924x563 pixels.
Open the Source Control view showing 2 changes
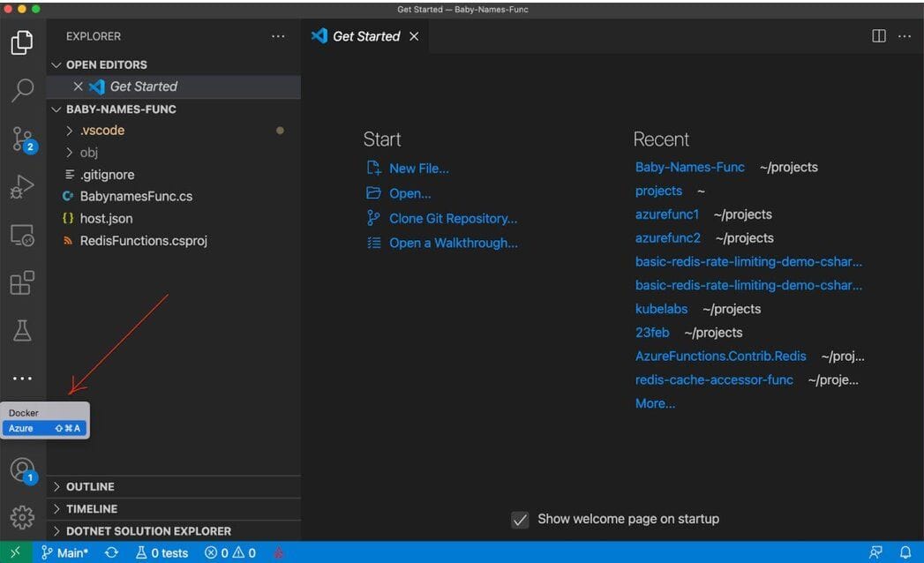(23, 139)
